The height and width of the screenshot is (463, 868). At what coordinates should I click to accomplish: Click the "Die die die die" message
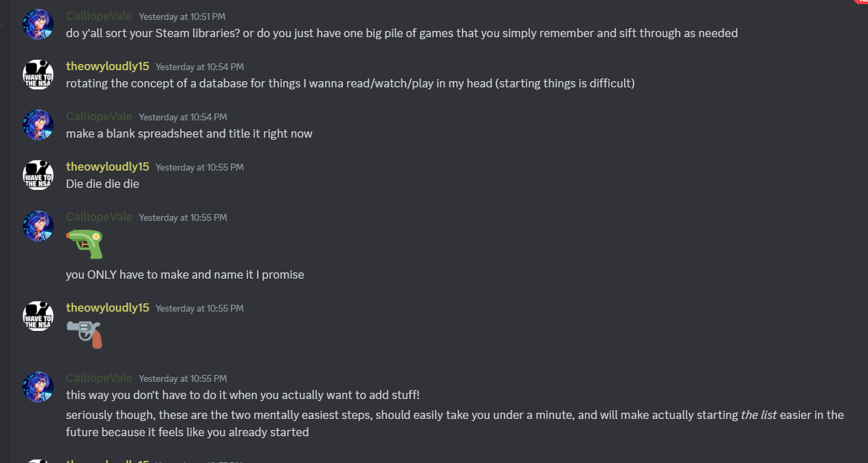[x=102, y=184]
